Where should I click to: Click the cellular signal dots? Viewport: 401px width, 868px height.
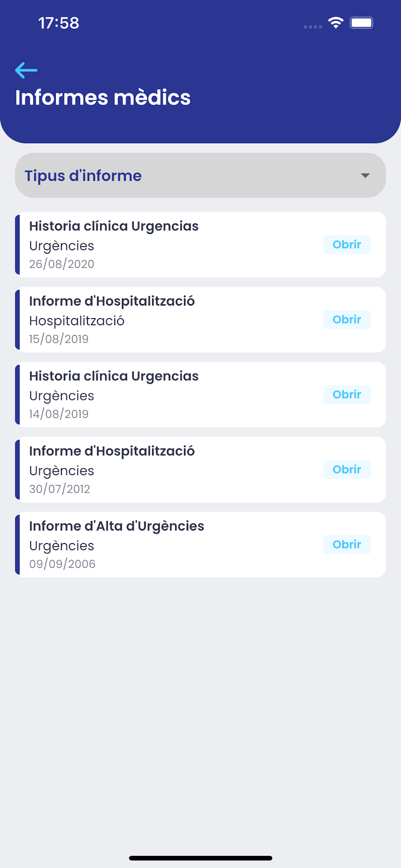[313, 27]
